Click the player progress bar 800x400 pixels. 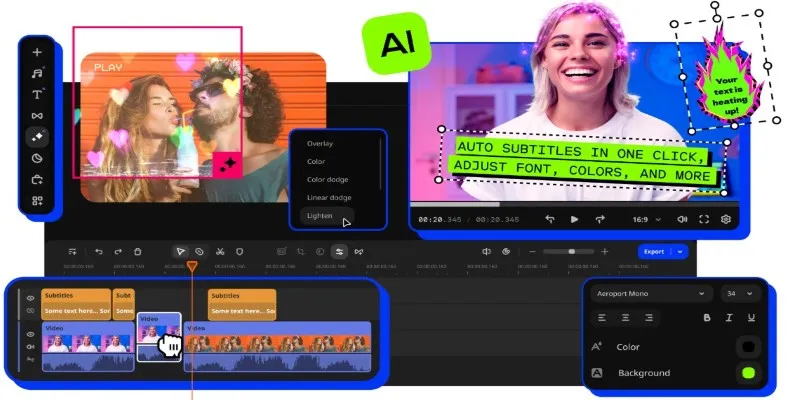pos(574,205)
